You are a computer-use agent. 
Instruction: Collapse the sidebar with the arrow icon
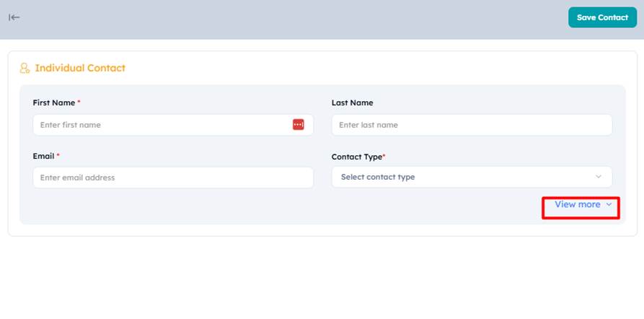pos(14,17)
